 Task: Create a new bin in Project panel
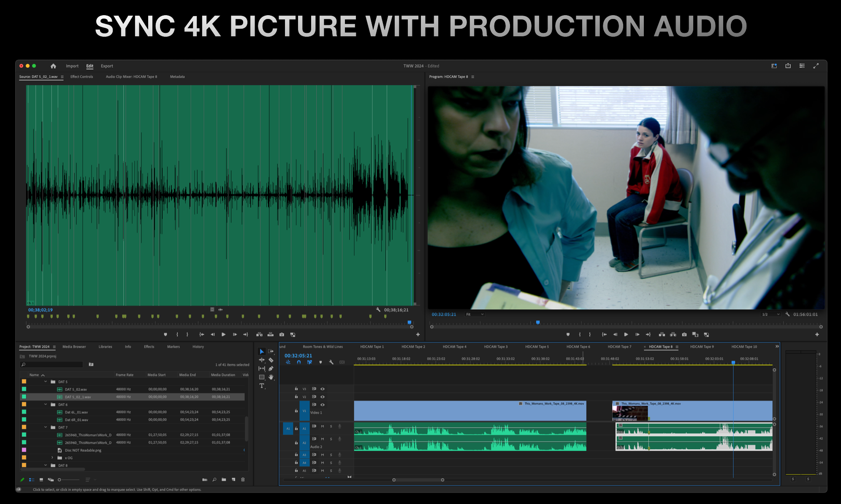(x=224, y=480)
